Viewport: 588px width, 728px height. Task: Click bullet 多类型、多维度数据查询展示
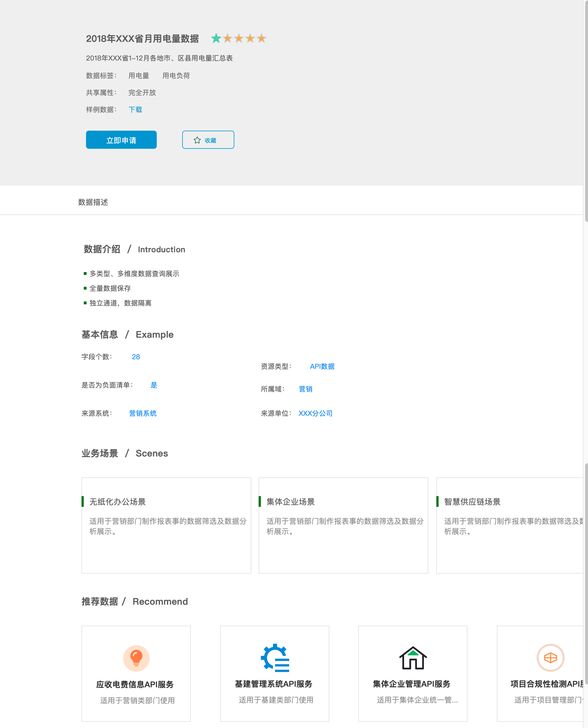click(x=134, y=273)
